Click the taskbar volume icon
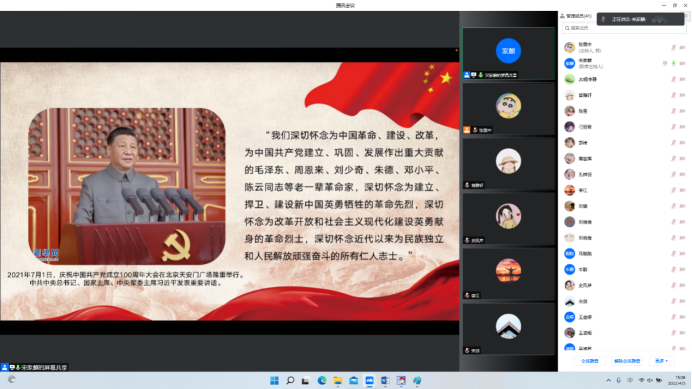The width and height of the screenshot is (692, 389). 650,381
